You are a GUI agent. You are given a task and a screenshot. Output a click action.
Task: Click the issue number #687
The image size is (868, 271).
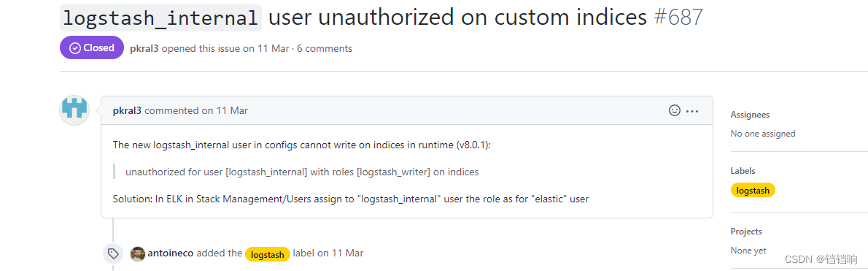pos(678,18)
